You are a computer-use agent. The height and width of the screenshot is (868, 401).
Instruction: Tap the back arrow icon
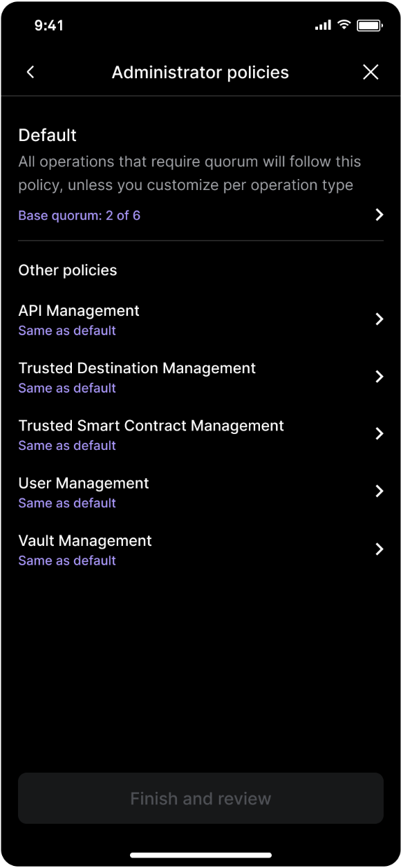click(30, 72)
